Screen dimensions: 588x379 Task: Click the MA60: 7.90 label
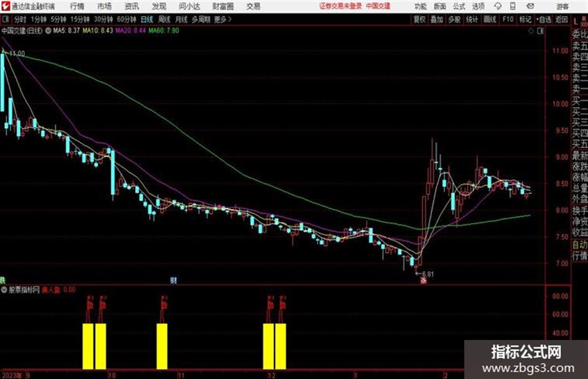pyautogui.click(x=164, y=30)
